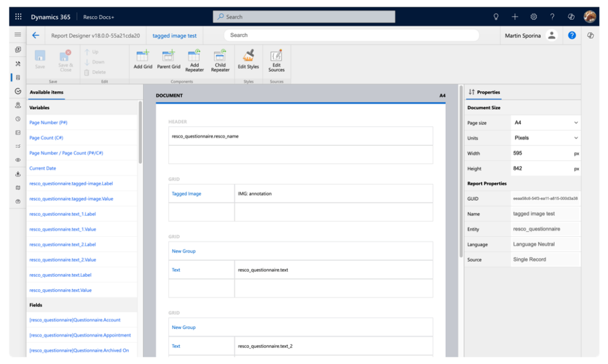Select Page Number (P#) variable
The image size is (608, 364).
(48, 122)
